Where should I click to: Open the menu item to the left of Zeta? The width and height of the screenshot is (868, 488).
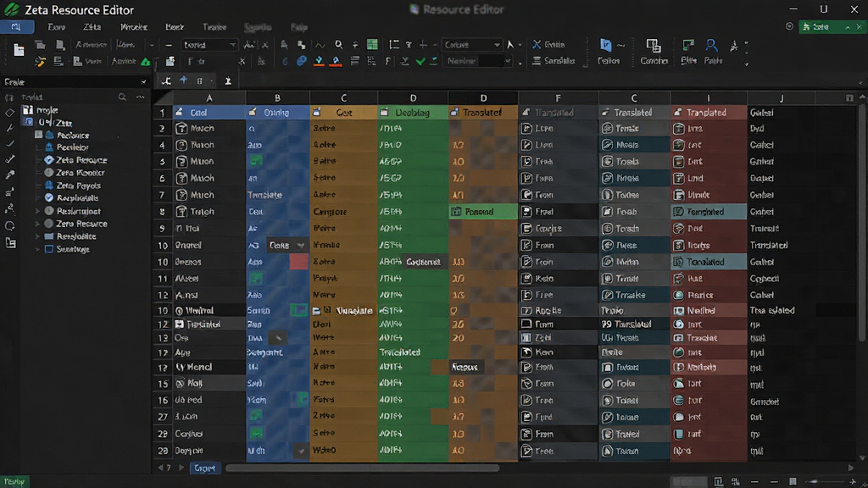coord(57,26)
